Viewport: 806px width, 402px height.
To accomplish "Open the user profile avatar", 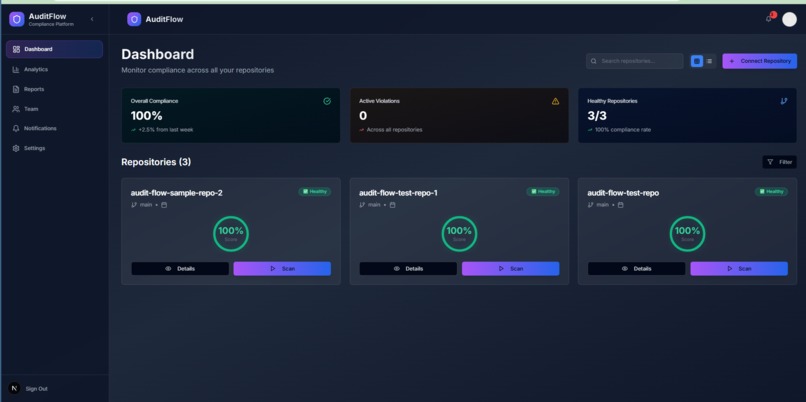I will (x=789, y=20).
